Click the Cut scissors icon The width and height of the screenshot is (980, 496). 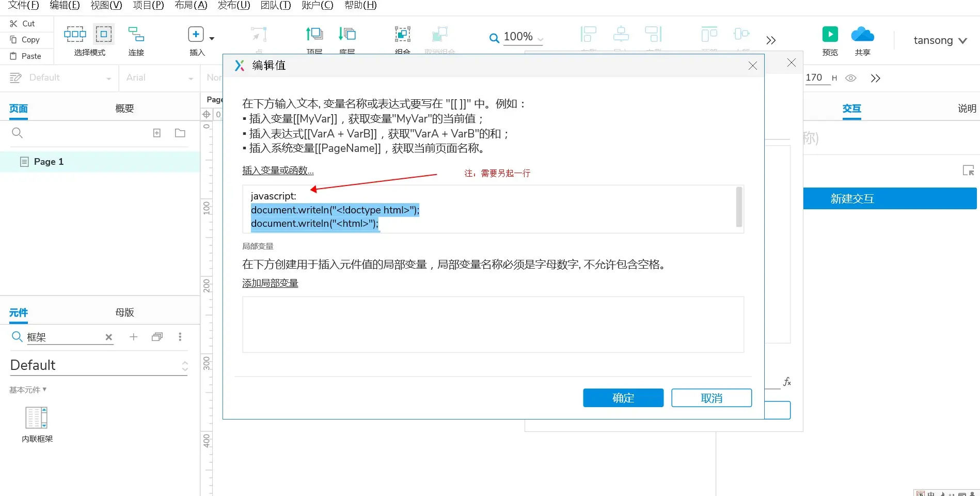pyautogui.click(x=13, y=24)
